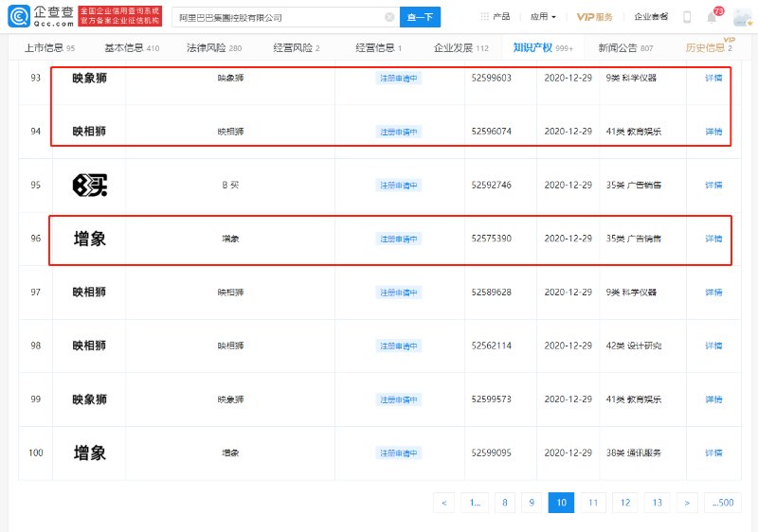Select current page 10 button

[561, 503]
